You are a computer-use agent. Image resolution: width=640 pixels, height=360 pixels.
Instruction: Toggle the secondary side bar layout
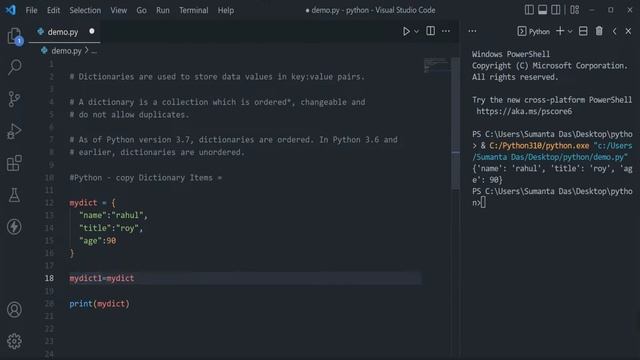[x=556, y=10]
